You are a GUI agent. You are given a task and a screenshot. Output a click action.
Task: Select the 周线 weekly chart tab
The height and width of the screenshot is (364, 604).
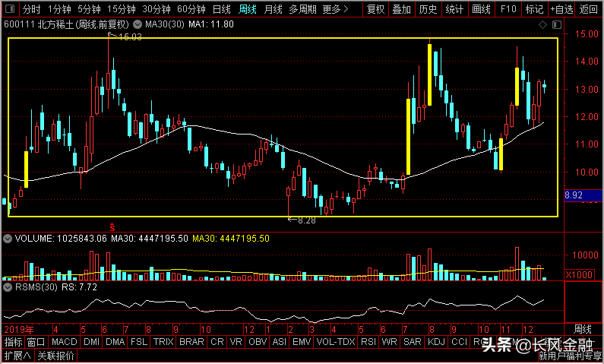248,9
